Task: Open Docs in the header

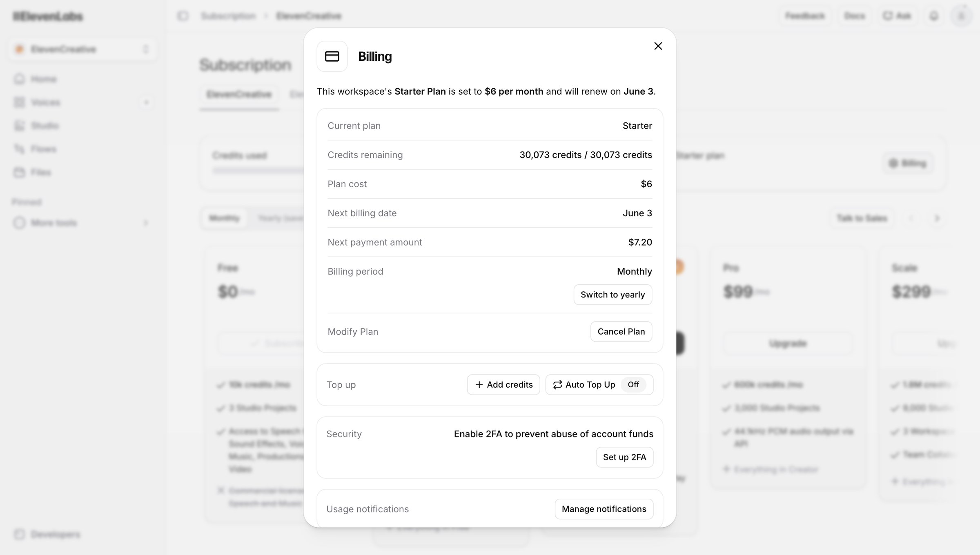Action: point(855,16)
